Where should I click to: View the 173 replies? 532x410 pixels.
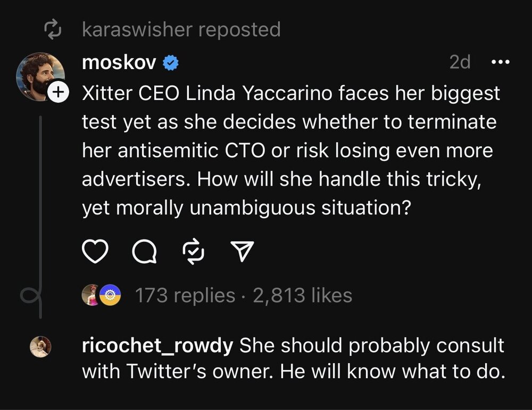coord(185,296)
